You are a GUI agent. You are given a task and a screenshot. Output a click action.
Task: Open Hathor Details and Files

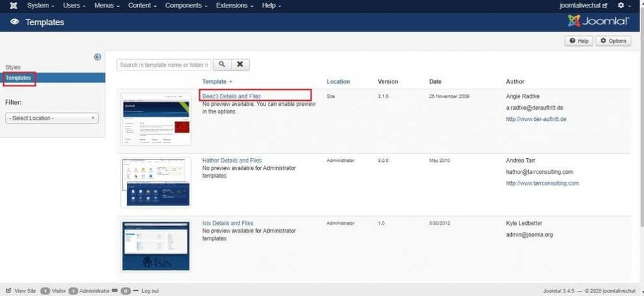point(232,161)
